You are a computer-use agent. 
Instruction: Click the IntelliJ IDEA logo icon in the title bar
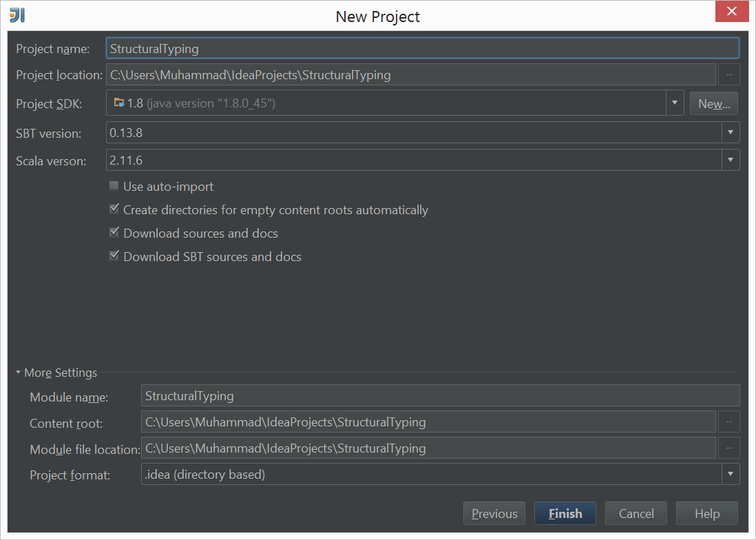pos(17,15)
